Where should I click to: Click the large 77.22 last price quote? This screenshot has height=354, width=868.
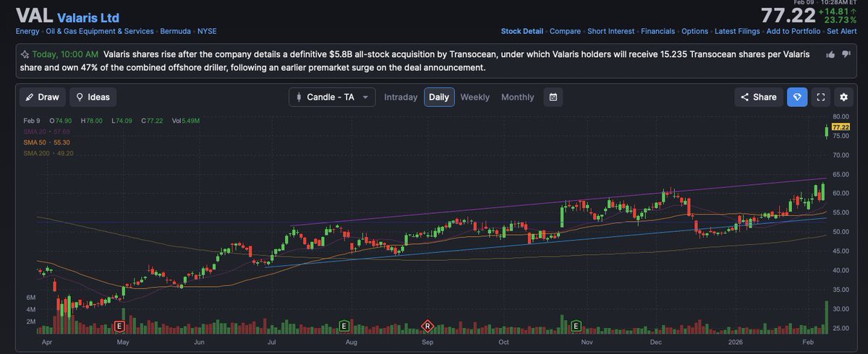[x=787, y=15]
